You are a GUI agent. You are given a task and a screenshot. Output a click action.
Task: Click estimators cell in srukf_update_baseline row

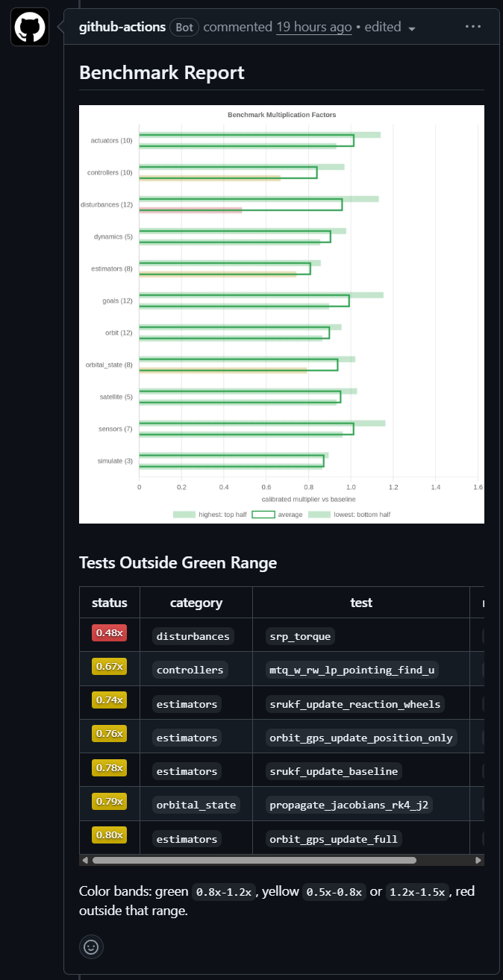[x=196, y=770]
